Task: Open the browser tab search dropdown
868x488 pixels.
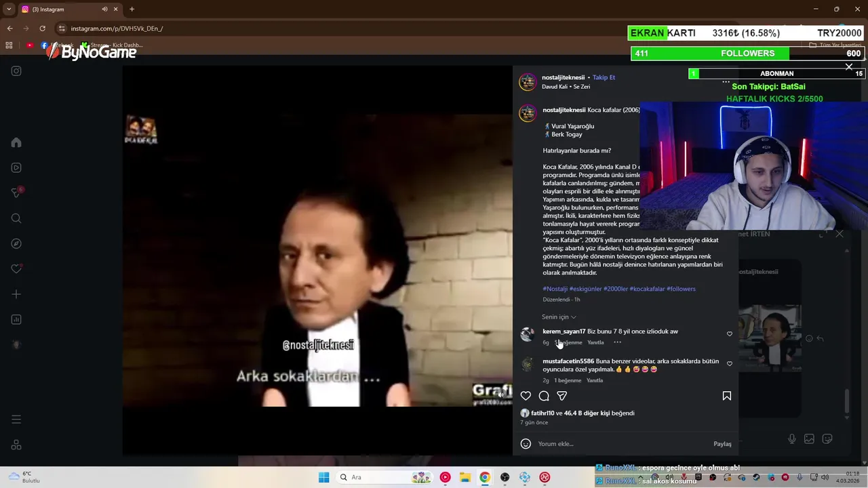Action: [9, 9]
